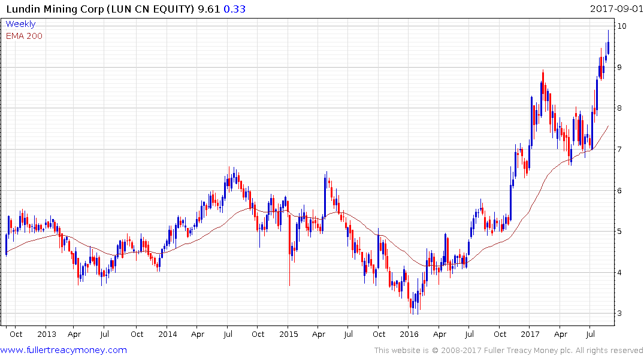
Task: Click the Jul label after 2016
Action: (x=469, y=334)
